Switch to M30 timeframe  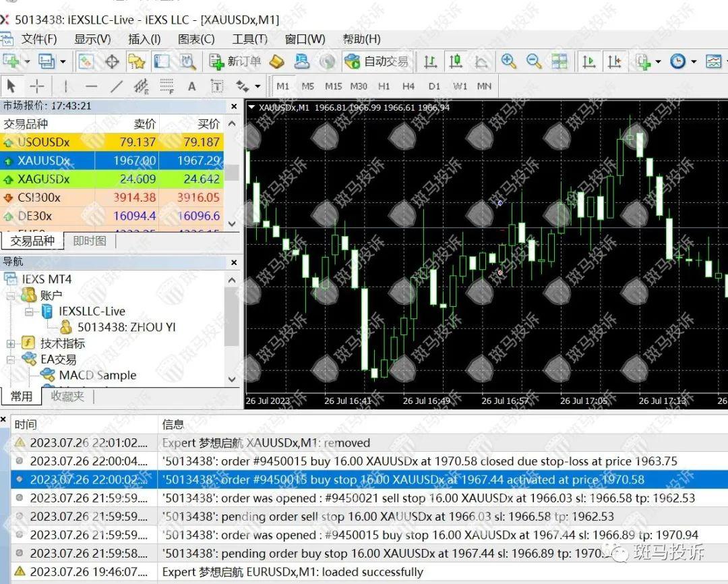pyautogui.click(x=359, y=86)
